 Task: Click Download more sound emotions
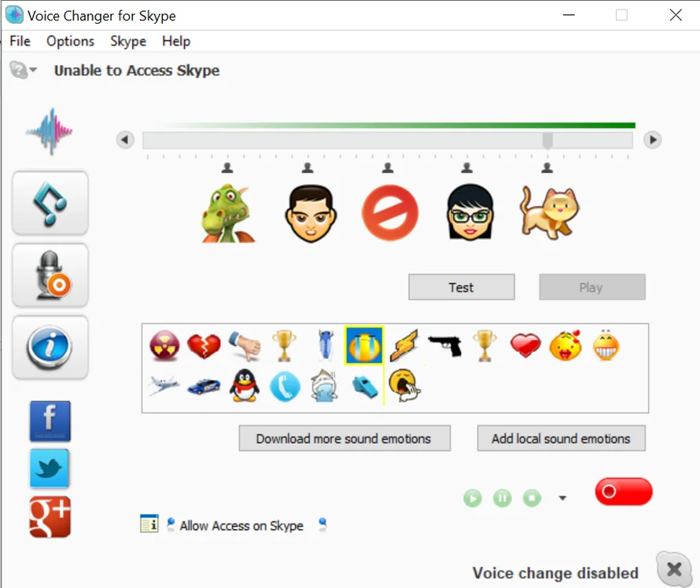344,439
